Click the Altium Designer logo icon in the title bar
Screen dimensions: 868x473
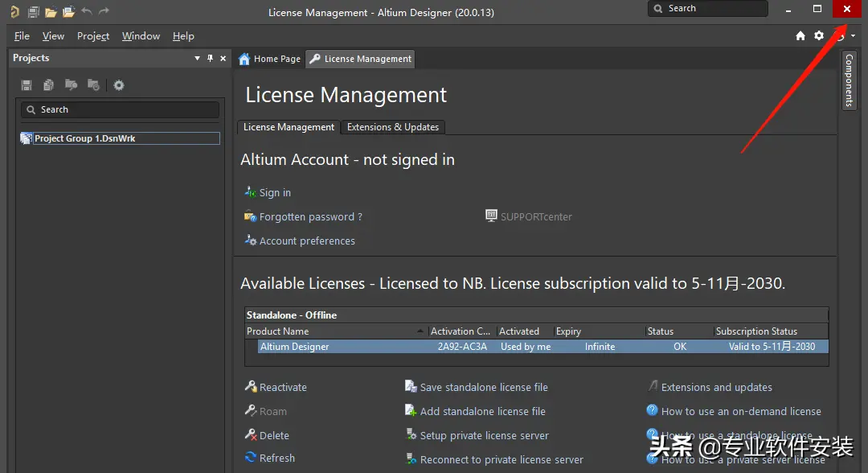14,11
